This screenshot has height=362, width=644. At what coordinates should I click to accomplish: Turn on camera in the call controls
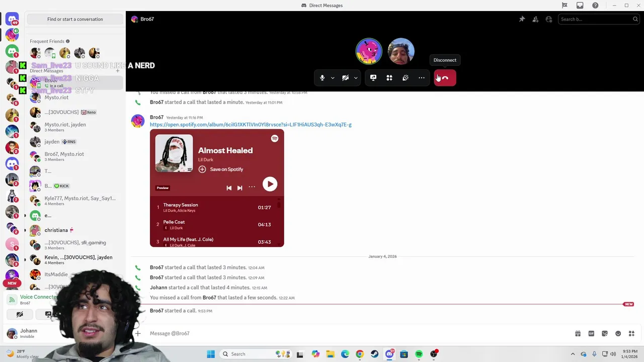click(x=345, y=78)
